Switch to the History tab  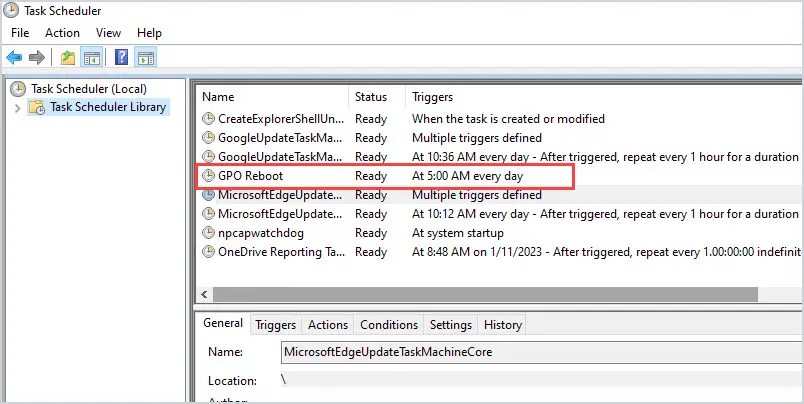[x=502, y=325]
